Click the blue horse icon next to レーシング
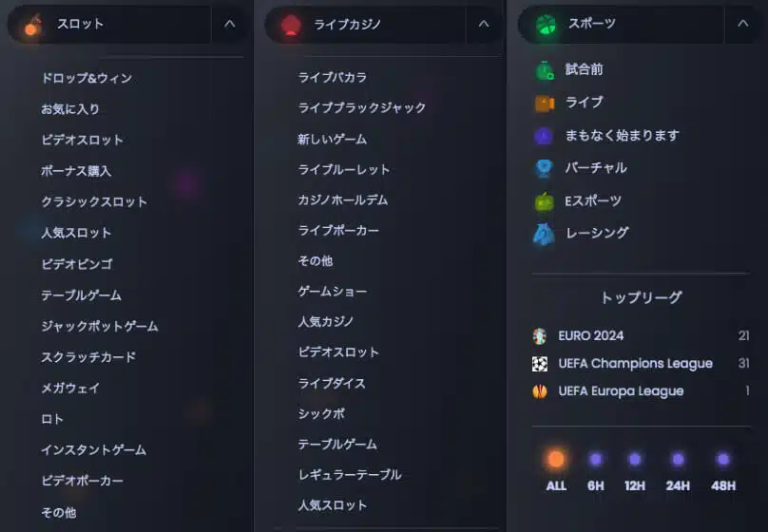The image size is (768, 532). click(544, 234)
